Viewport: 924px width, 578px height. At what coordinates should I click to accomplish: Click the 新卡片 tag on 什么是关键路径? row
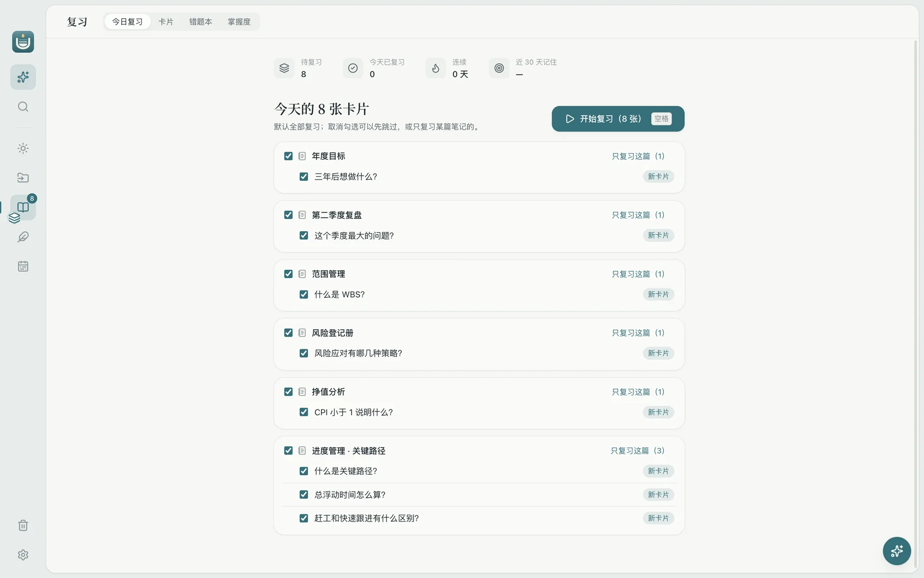[658, 471]
